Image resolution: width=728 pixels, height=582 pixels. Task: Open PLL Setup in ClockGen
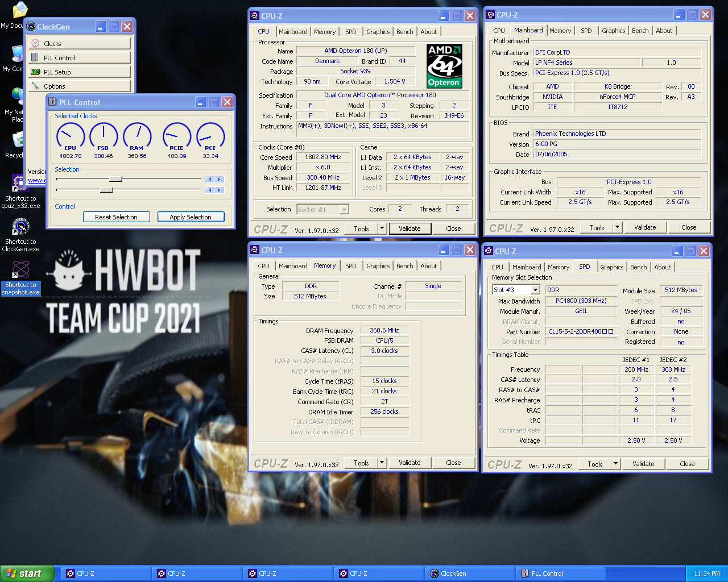coord(80,72)
